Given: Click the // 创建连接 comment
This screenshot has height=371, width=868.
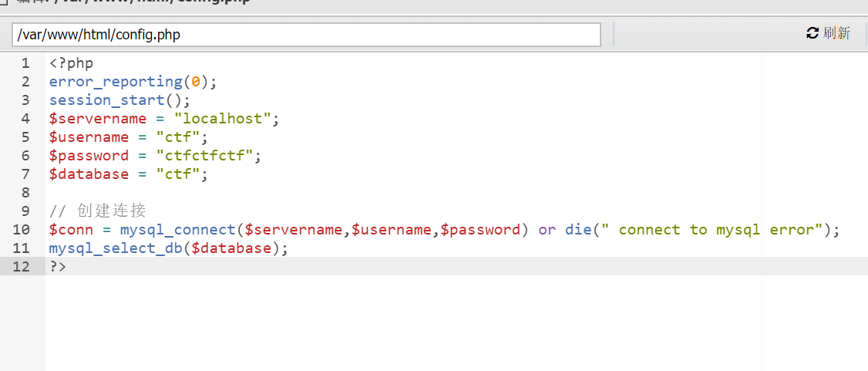Looking at the screenshot, I should pyautogui.click(x=97, y=211).
